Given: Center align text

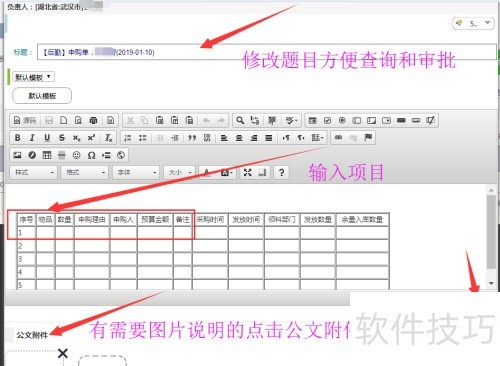Looking at the screenshot, I should 239,138.
